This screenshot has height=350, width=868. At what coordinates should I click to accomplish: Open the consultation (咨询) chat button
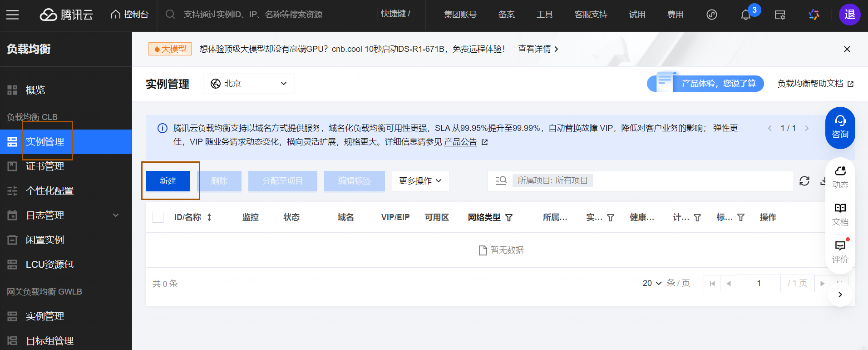pyautogui.click(x=840, y=128)
